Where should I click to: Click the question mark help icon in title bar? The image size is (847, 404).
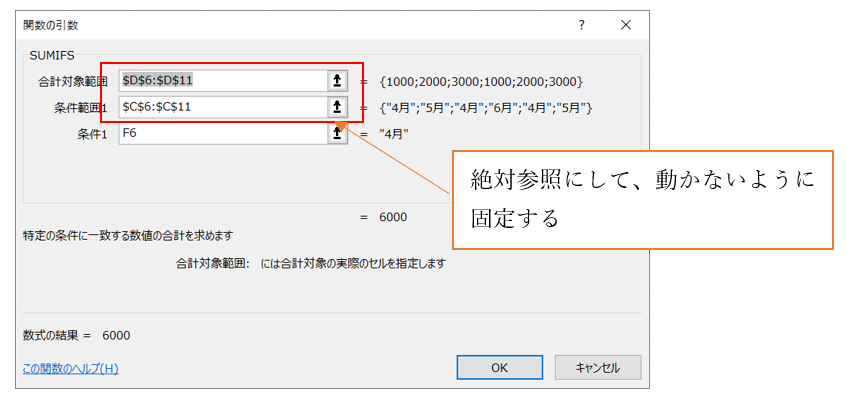pyautogui.click(x=581, y=24)
